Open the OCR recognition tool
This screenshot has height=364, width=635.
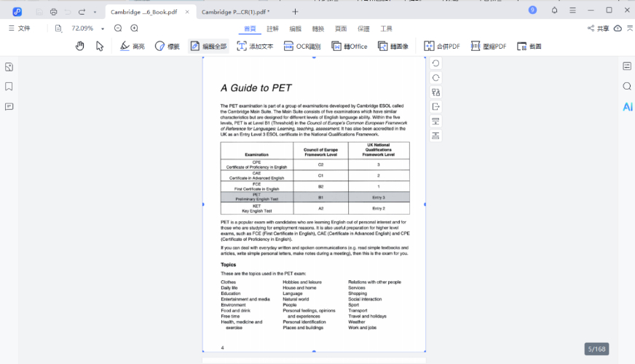click(301, 46)
